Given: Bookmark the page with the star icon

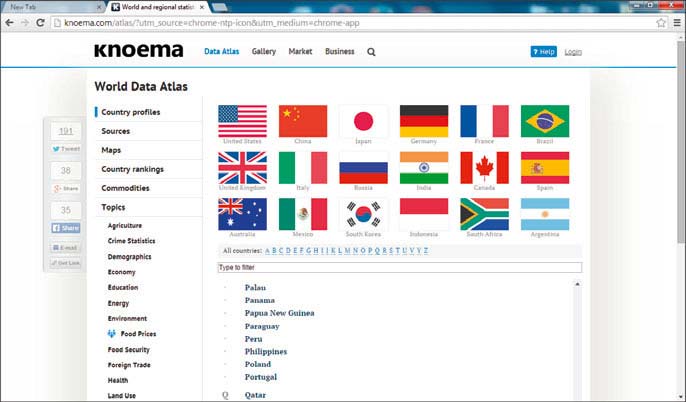Looking at the screenshot, I should [661, 23].
